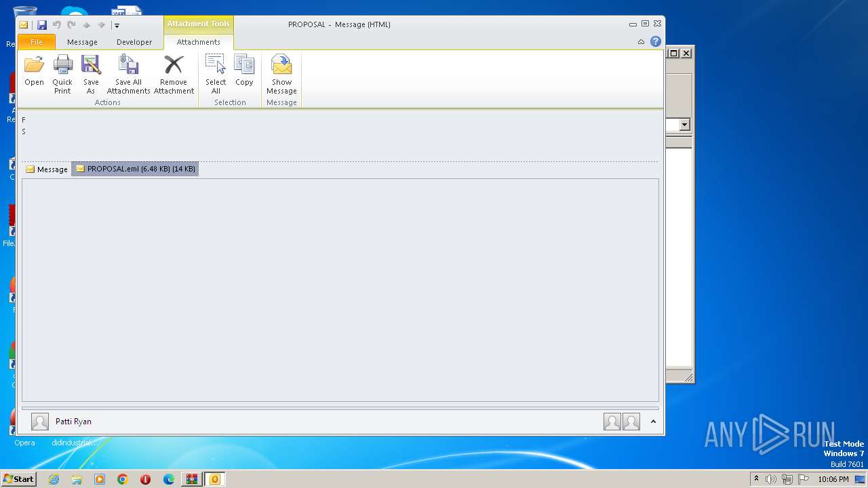Expand the People Pane with the arrow

[653, 422]
